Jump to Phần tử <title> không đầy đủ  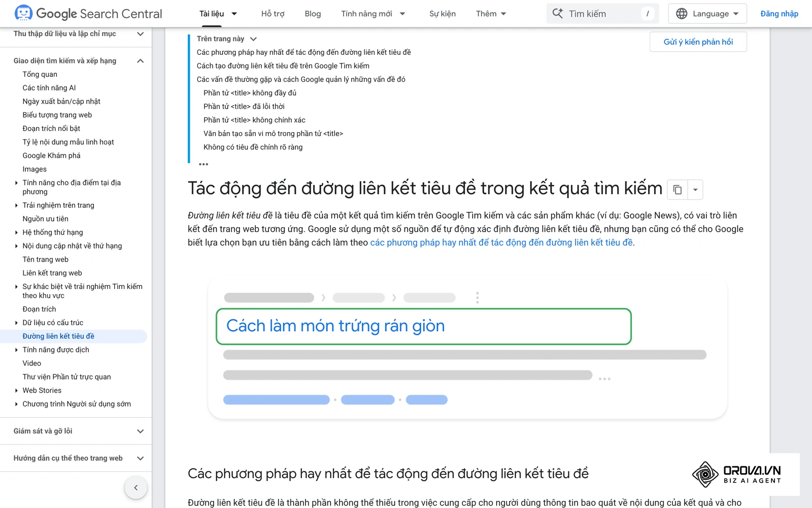(x=250, y=93)
